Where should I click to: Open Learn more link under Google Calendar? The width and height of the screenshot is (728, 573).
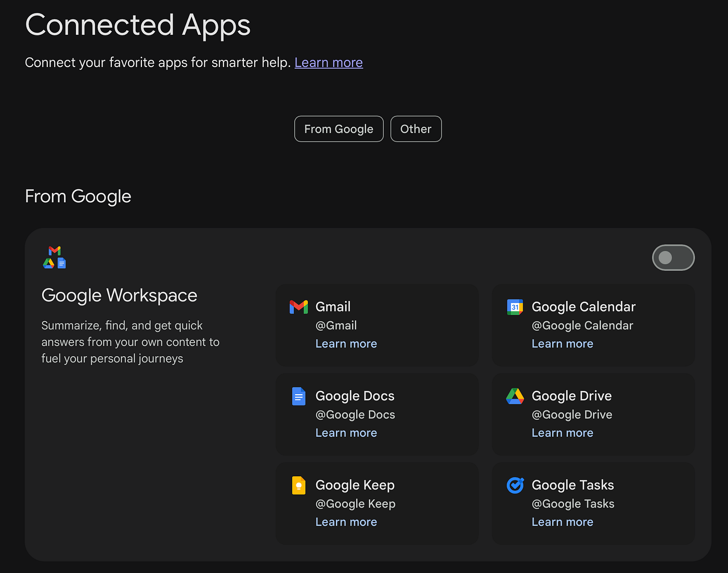click(563, 344)
